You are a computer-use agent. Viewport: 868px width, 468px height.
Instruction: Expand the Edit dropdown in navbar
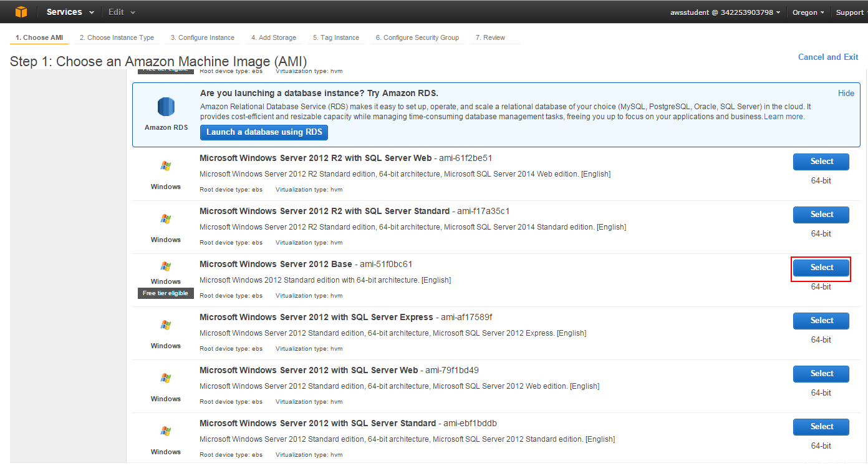coord(122,12)
